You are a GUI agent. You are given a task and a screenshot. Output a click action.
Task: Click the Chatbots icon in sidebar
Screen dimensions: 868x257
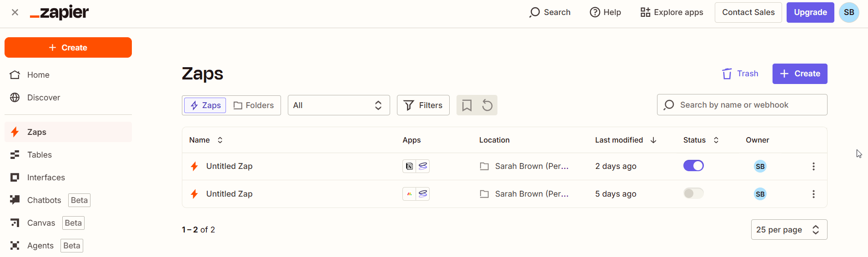(x=15, y=200)
